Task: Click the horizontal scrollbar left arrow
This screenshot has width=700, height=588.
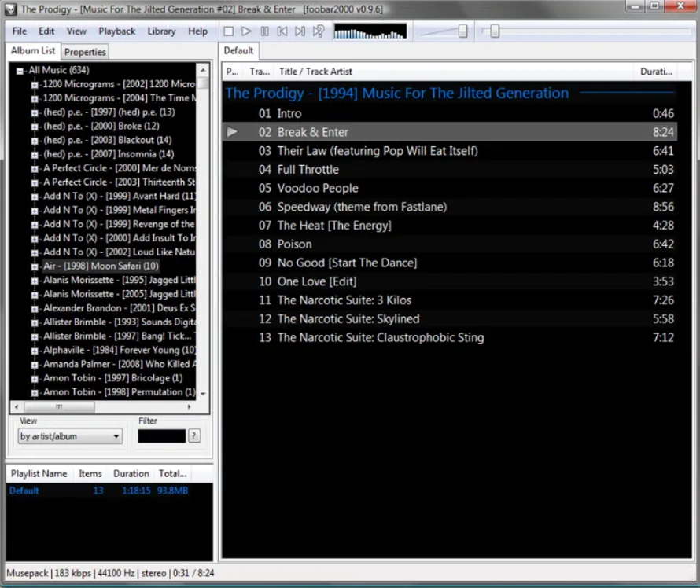Action: 17,407
